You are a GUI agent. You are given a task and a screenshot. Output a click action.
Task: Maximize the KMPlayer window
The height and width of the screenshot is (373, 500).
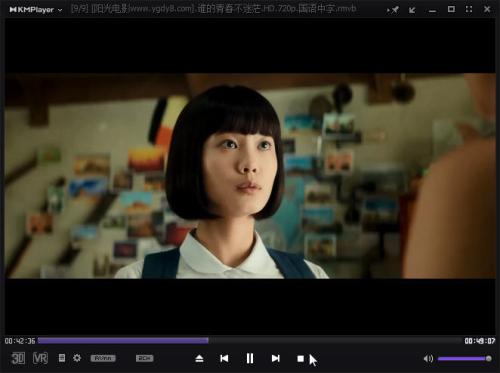click(x=451, y=9)
